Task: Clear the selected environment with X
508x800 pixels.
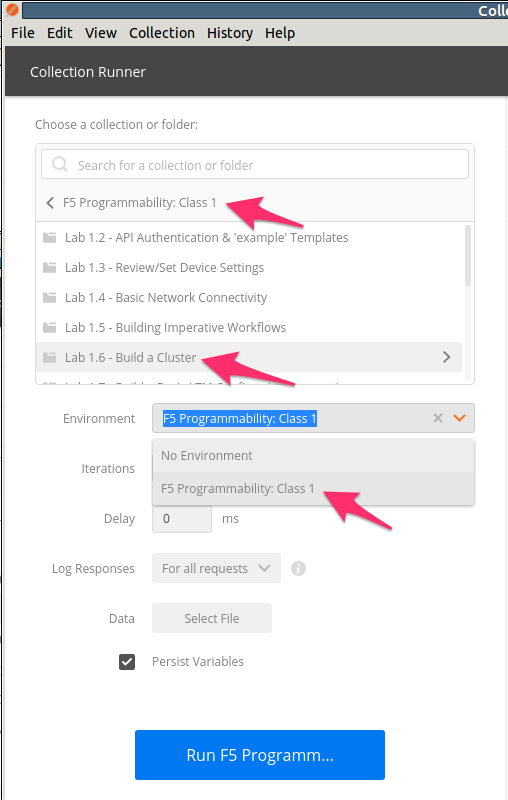Action: coord(438,418)
